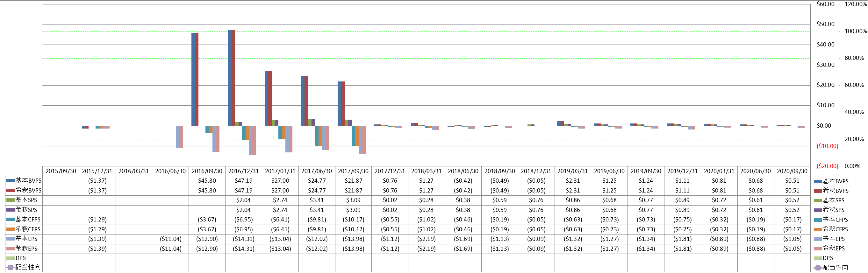Select the 2020/06/30 column header
This screenshot has width=868, height=273.
756,171
